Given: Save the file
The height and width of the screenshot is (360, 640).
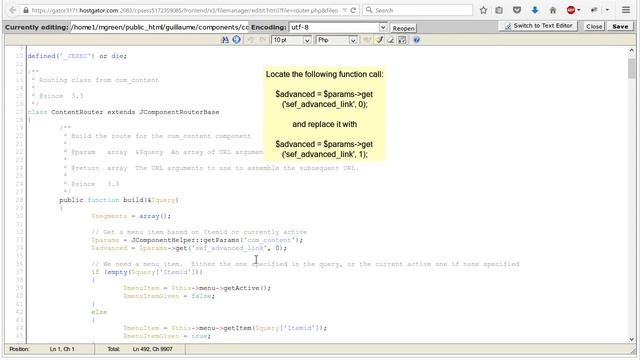Looking at the screenshot, I should pyautogui.click(x=620, y=26).
